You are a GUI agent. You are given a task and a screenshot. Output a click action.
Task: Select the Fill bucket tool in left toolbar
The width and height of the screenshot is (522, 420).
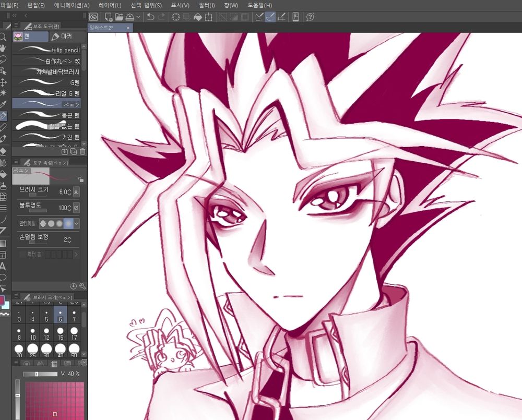coord(3,174)
